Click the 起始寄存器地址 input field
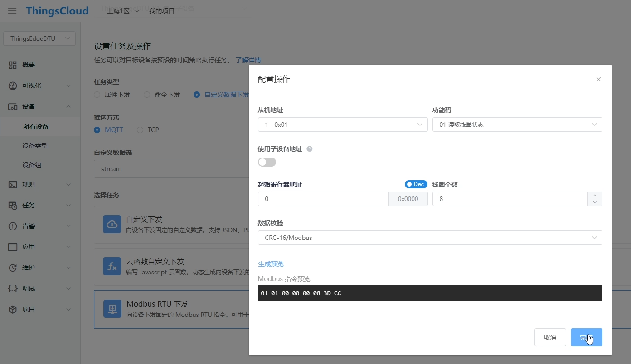Image resolution: width=631 pixels, height=364 pixels. click(323, 199)
